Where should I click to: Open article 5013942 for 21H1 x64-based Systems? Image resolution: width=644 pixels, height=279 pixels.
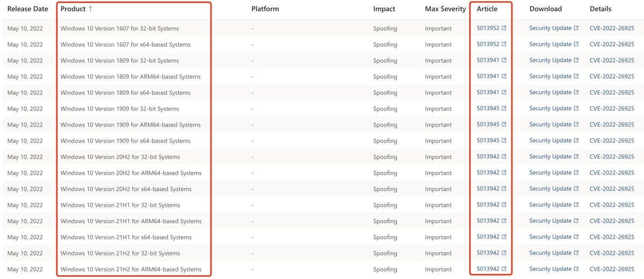(x=488, y=237)
